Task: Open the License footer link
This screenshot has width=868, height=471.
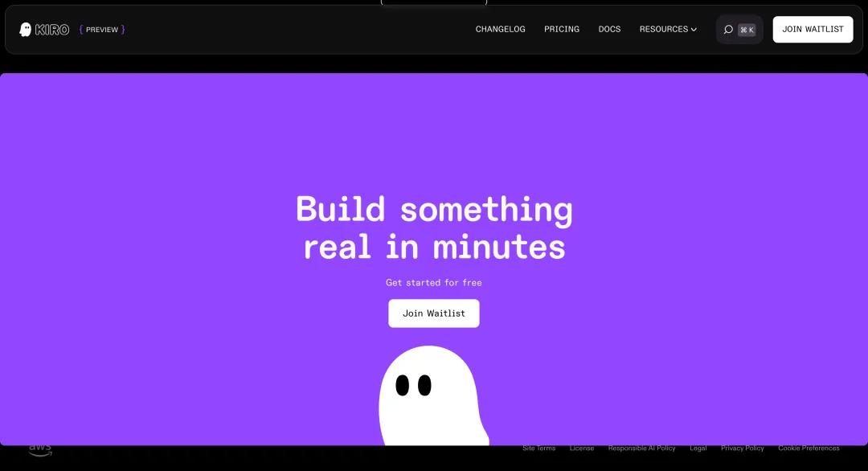Action: point(582,448)
